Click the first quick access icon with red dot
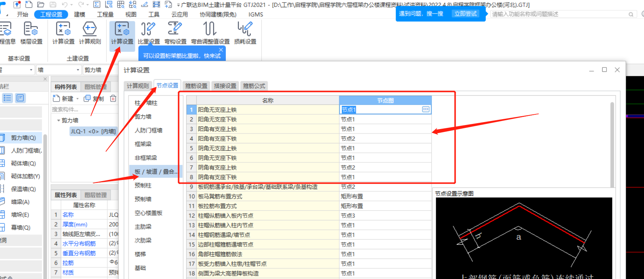The width and height of the screenshot is (644, 279). point(17,4)
